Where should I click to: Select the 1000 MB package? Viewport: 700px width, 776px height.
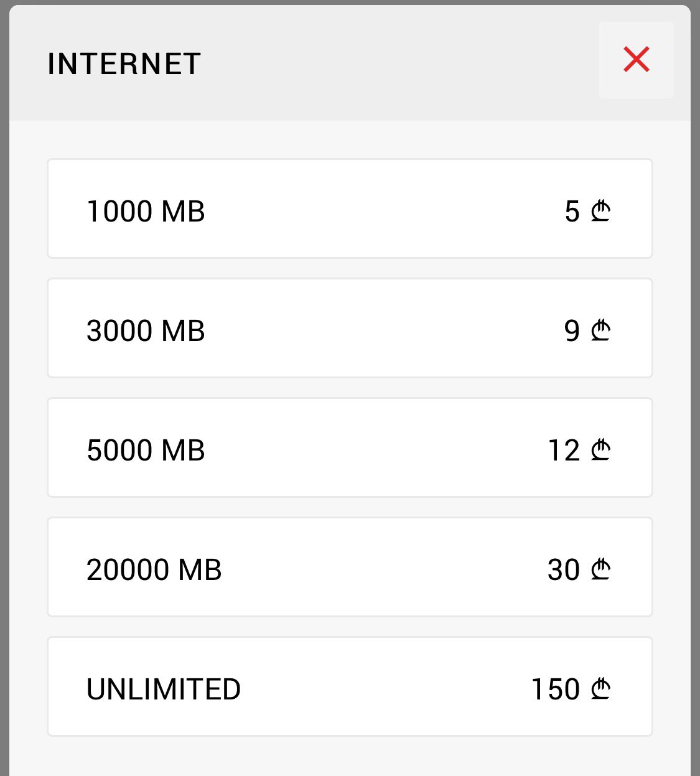point(350,208)
